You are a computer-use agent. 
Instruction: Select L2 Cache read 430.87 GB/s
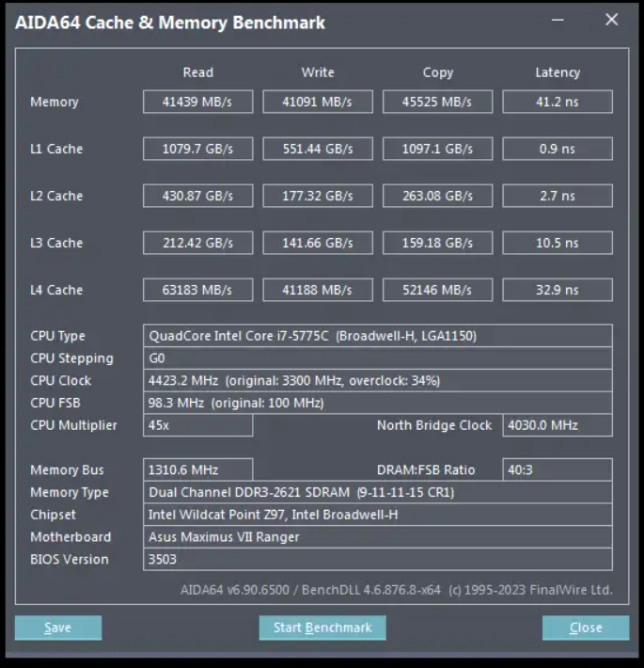198,196
